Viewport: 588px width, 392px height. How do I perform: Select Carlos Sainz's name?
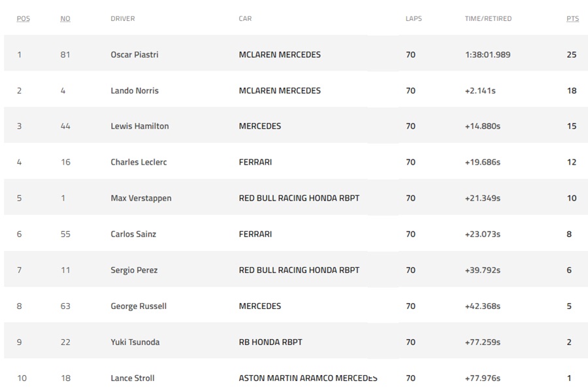click(x=133, y=234)
